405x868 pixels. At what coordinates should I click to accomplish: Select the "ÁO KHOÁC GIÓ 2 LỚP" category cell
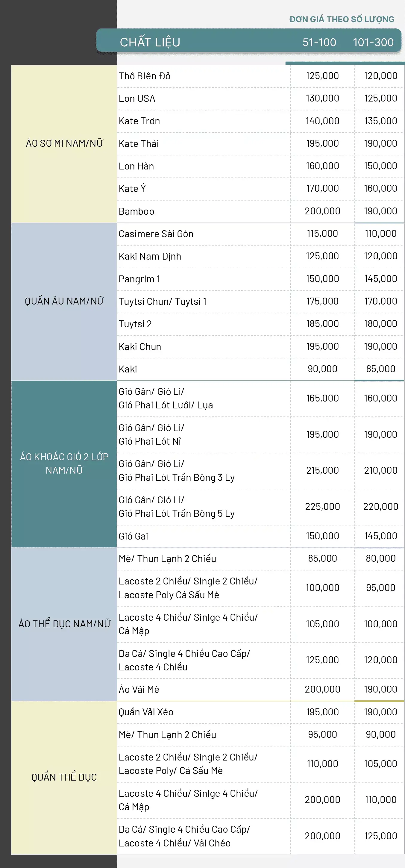pyautogui.click(x=64, y=463)
